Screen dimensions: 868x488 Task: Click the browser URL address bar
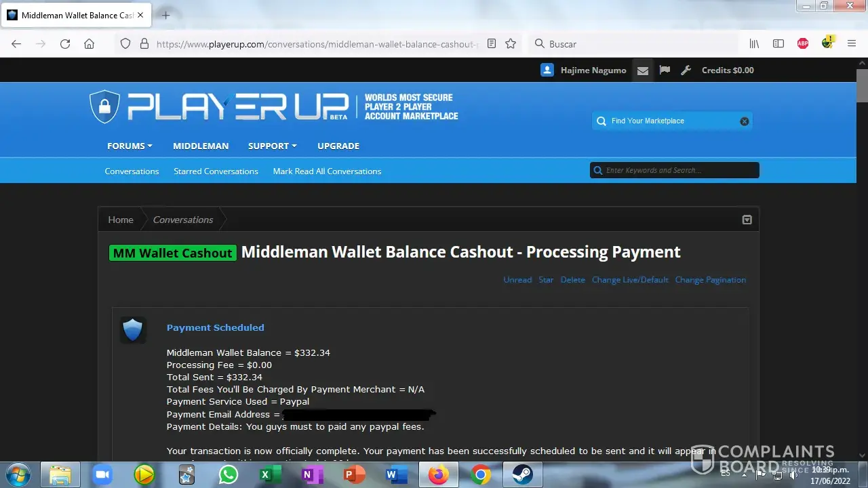(x=317, y=43)
